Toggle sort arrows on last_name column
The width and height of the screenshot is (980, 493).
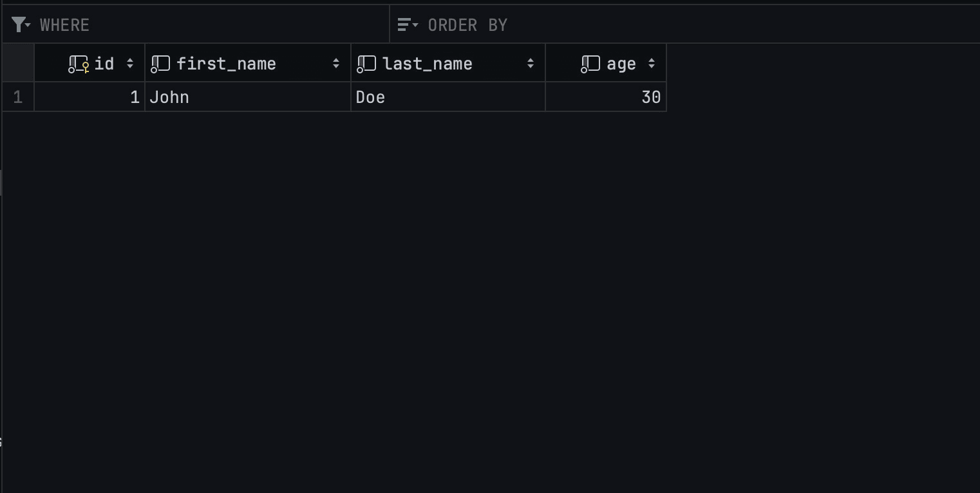531,63
